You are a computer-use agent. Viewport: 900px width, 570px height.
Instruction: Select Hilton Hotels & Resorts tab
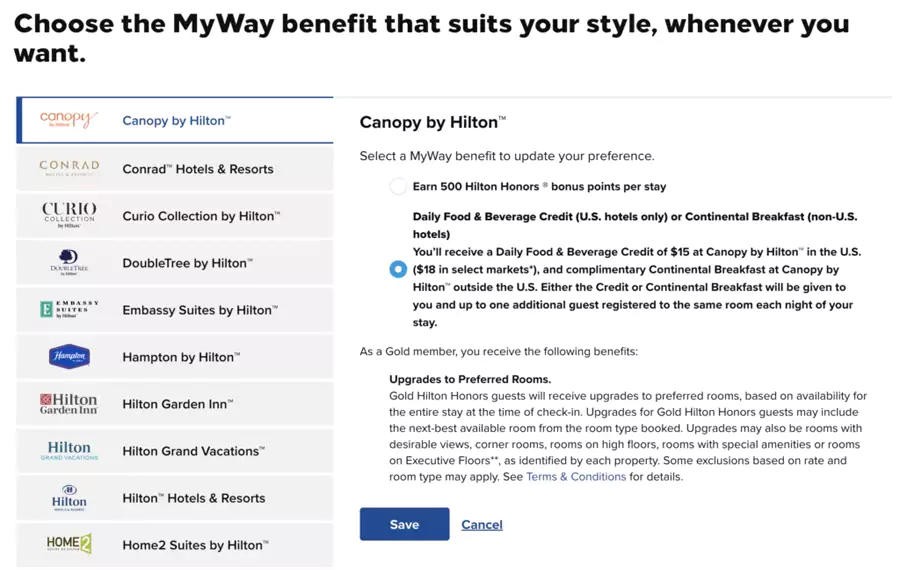tap(194, 498)
